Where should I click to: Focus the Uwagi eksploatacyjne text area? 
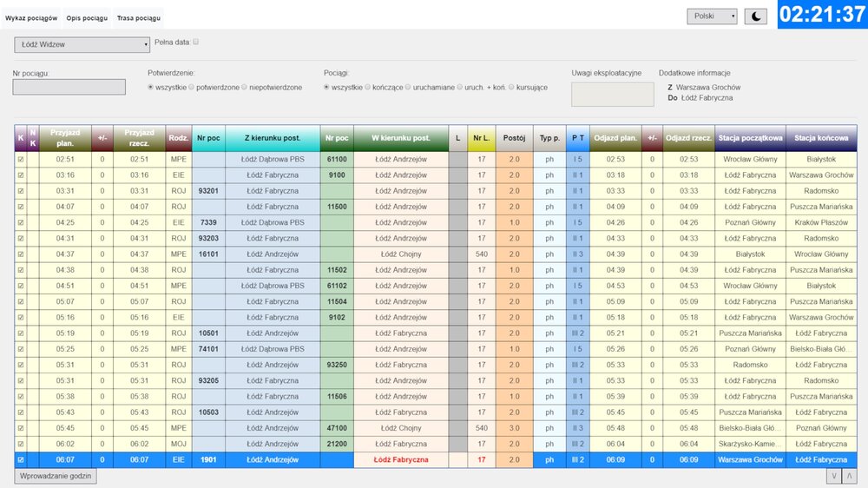[x=612, y=95]
